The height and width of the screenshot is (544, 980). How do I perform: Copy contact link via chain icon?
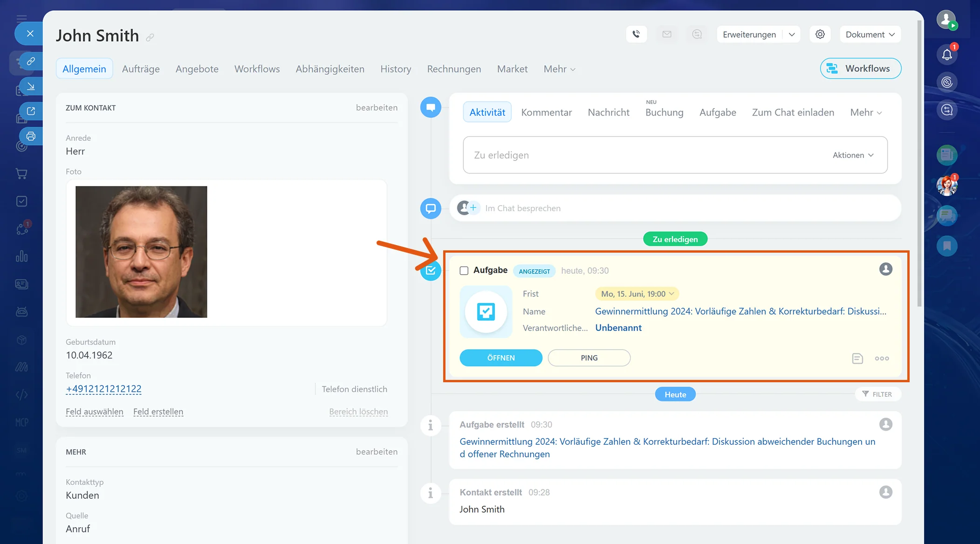click(x=150, y=37)
